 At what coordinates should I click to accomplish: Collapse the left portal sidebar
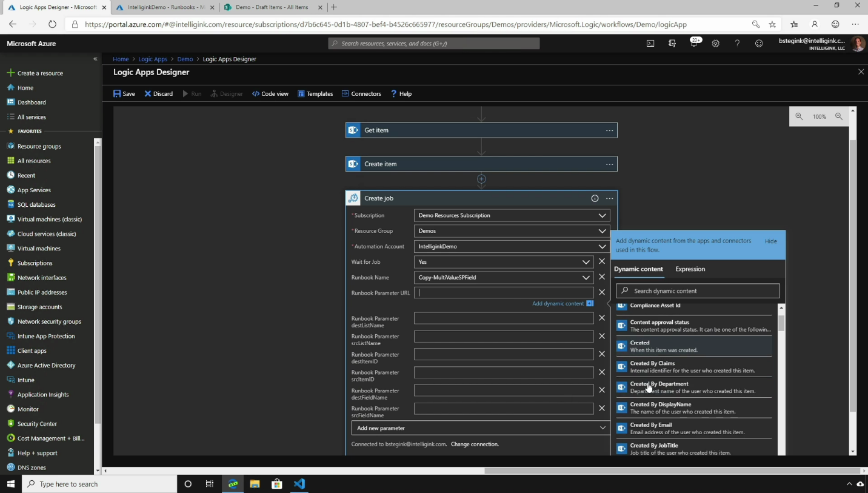pyautogui.click(x=95, y=59)
